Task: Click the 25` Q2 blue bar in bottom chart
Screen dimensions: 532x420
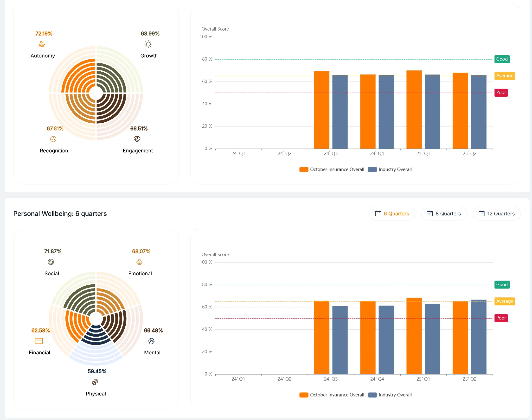Action: (x=479, y=337)
